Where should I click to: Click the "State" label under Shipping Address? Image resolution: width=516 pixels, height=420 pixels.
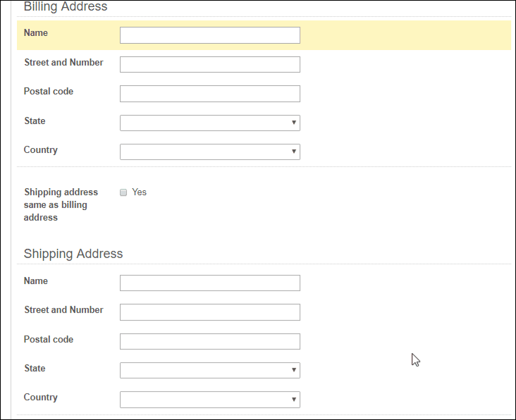[35, 369]
